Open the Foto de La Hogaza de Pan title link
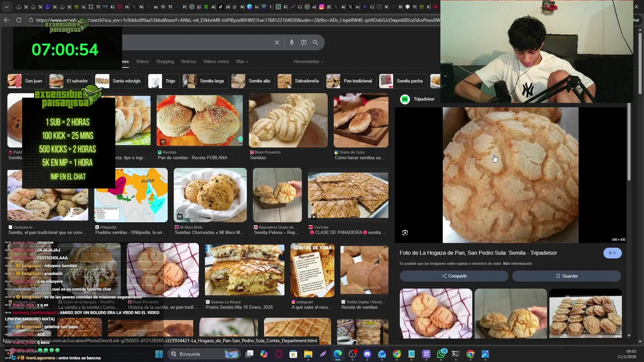 point(478,253)
